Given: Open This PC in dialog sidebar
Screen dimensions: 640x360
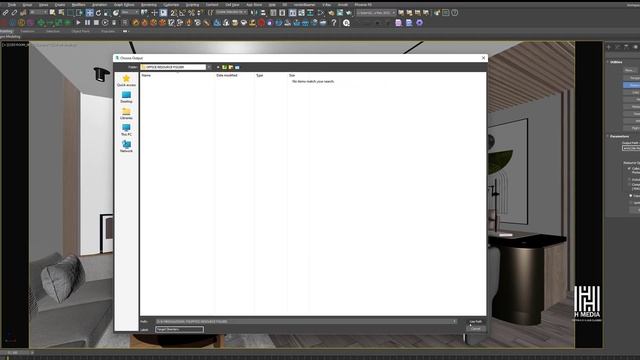Looking at the screenshot, I should 126,130.
